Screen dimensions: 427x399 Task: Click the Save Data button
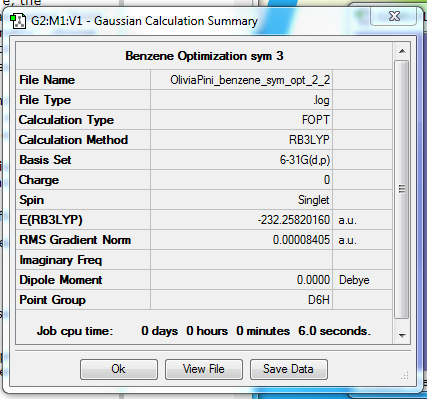(289, 369)
